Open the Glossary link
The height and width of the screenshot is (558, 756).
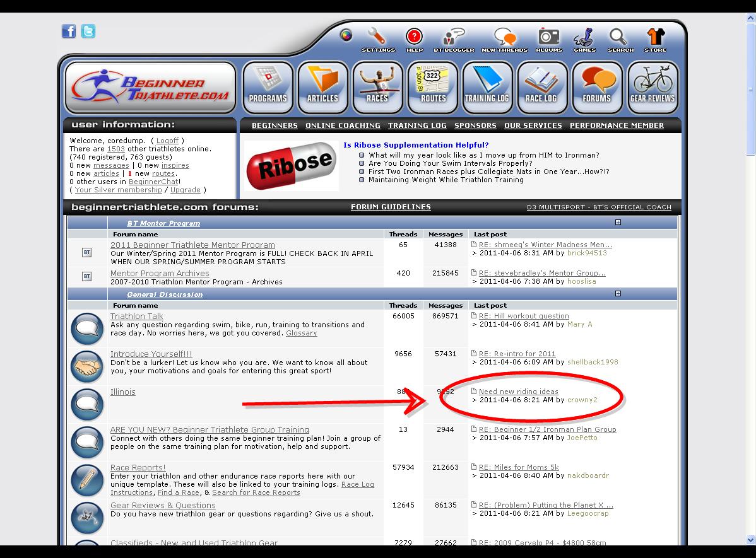[x=302, y=333]
